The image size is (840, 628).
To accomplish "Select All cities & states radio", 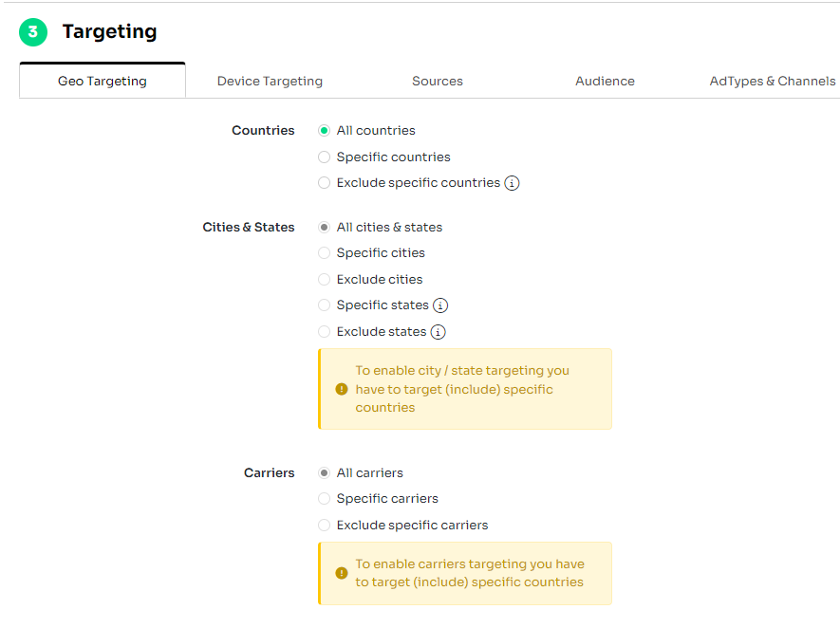I will [x=324, y=228].
